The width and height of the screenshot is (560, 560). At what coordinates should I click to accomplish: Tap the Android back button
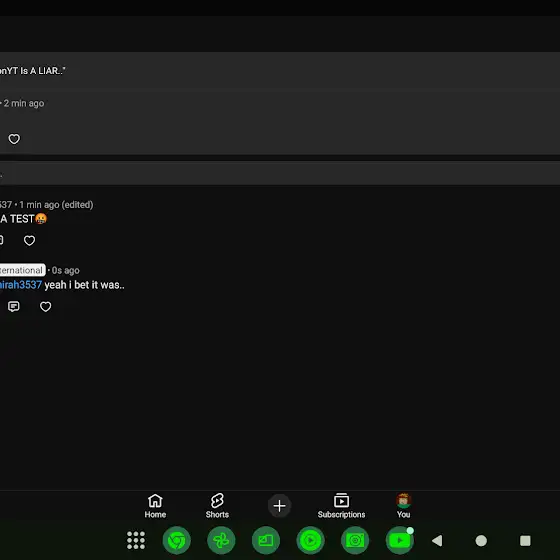(437, 540)
